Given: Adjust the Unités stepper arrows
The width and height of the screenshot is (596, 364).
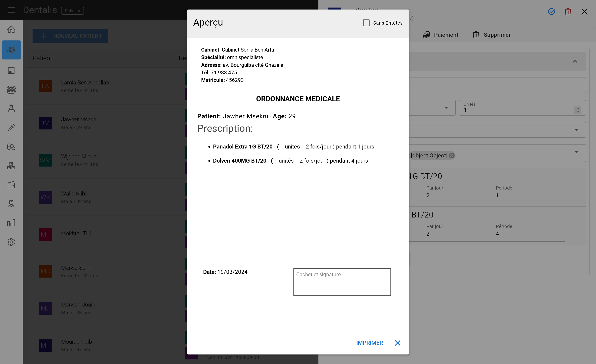Looking at the screenshot, I should click(x=578, y=110).
